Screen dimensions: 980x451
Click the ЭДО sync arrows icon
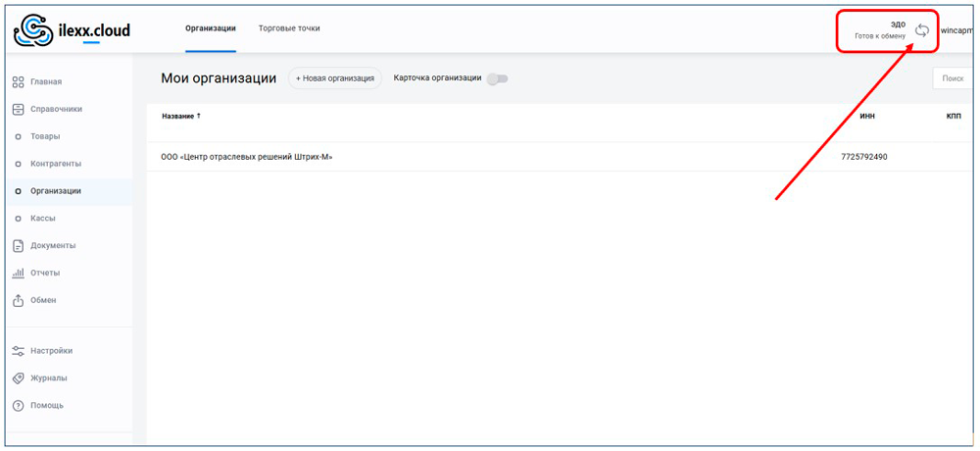[921, 30]
